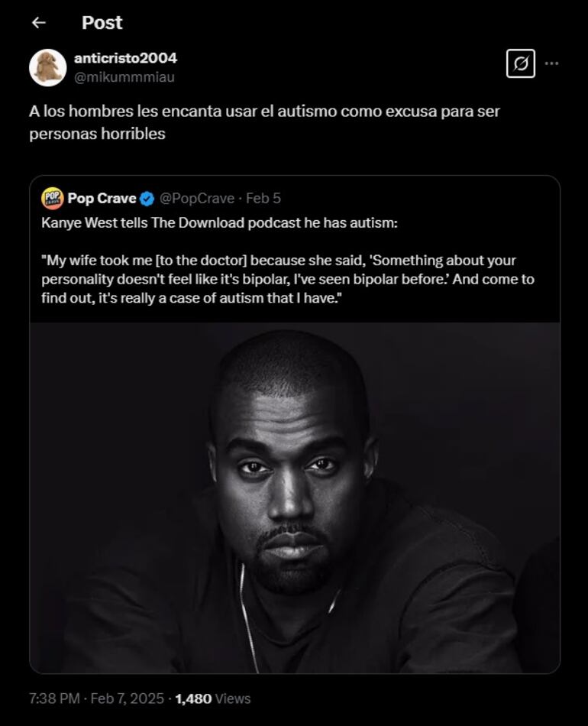
Task: Open the anticristo2004 display name link
Action: tap(125, 58)
